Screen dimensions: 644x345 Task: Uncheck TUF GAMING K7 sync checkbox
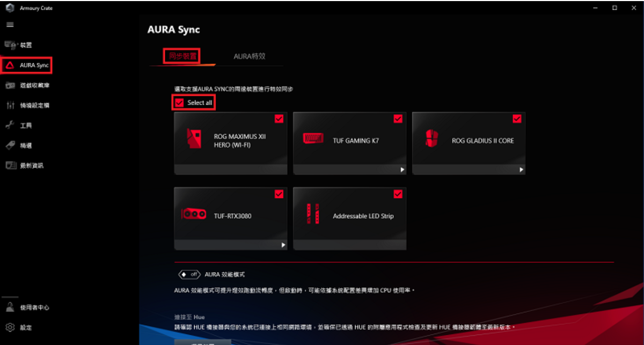click(398, 119)
